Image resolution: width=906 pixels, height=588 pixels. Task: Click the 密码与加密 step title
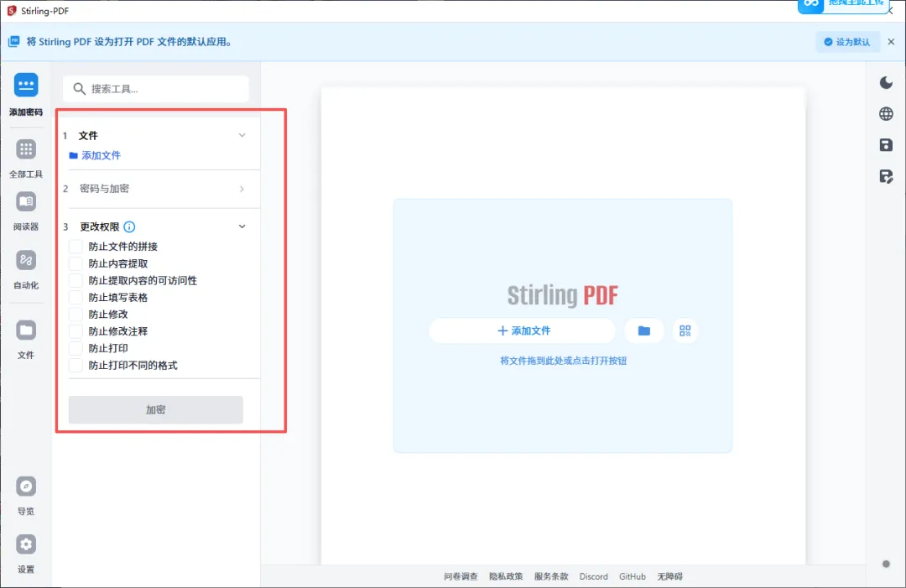pyautogui.click(x=104, y=189)
